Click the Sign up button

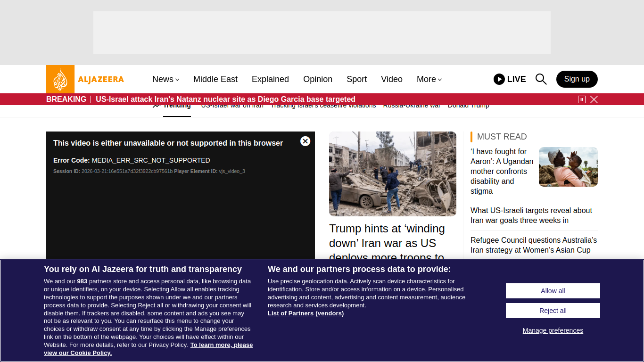(577, 79)
